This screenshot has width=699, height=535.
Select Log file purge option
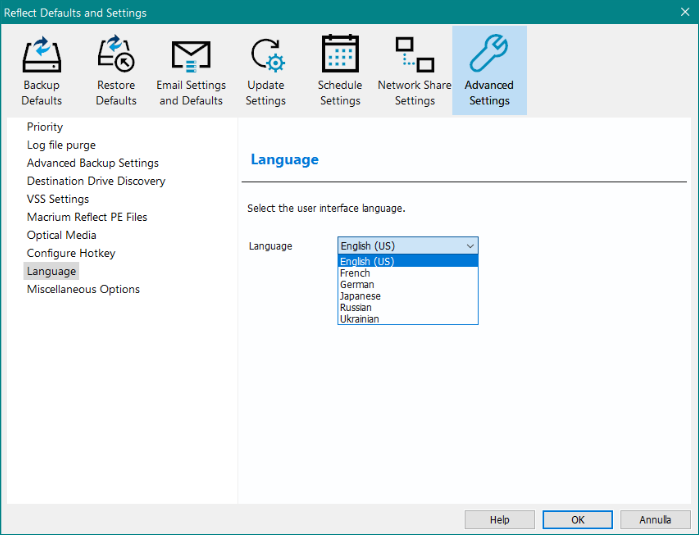coord(62,145)
